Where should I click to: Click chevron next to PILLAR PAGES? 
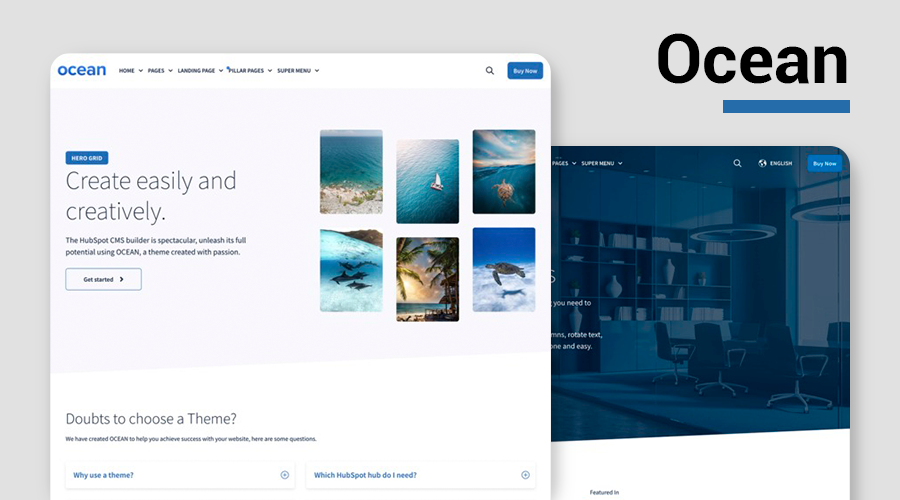pyautogui.click(x=270, y=71)
